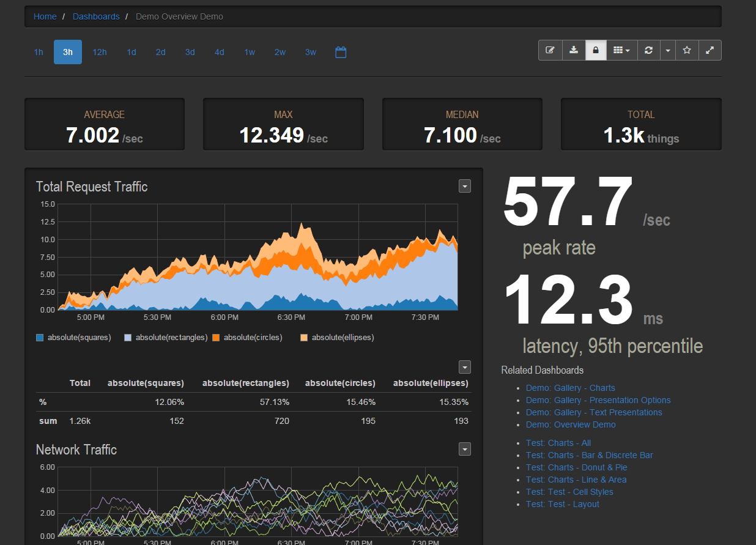Choose the 1d time range

132,52
